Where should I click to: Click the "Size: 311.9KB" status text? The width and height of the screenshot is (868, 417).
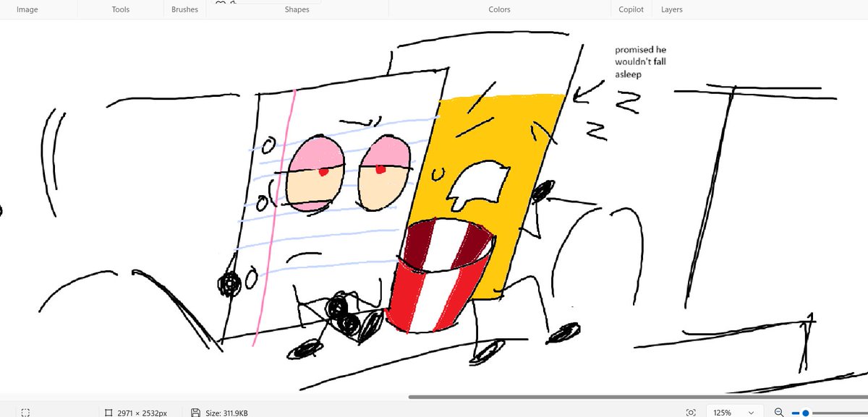click(226, 413)
